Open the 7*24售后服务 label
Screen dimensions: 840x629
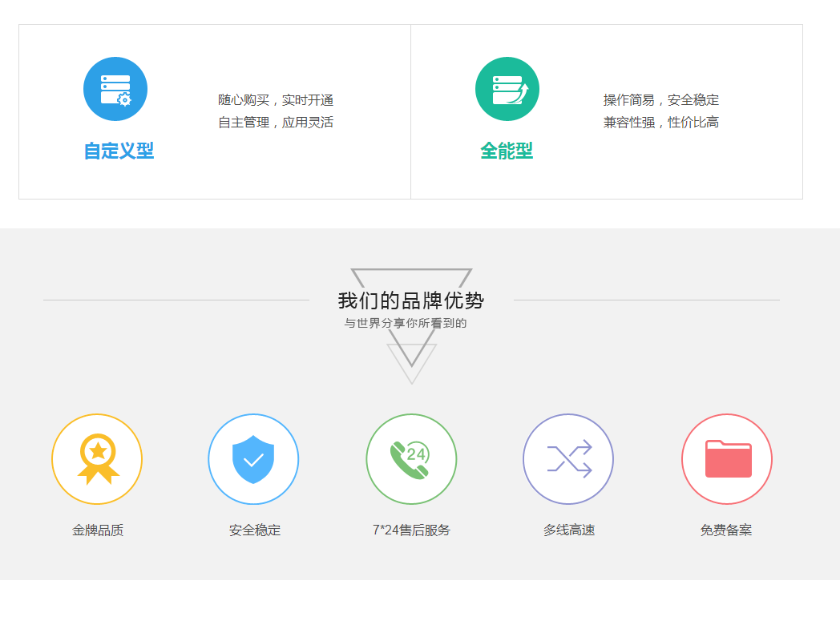(x=411, y=530)
